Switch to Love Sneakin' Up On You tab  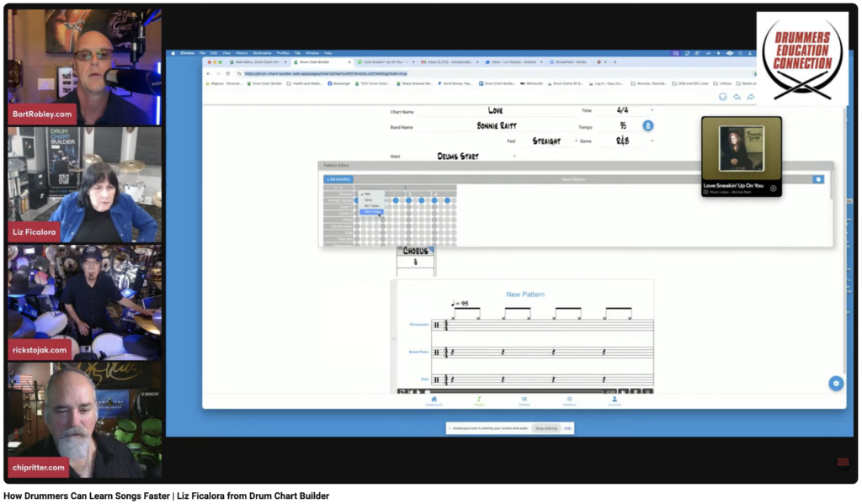(386, 62)
